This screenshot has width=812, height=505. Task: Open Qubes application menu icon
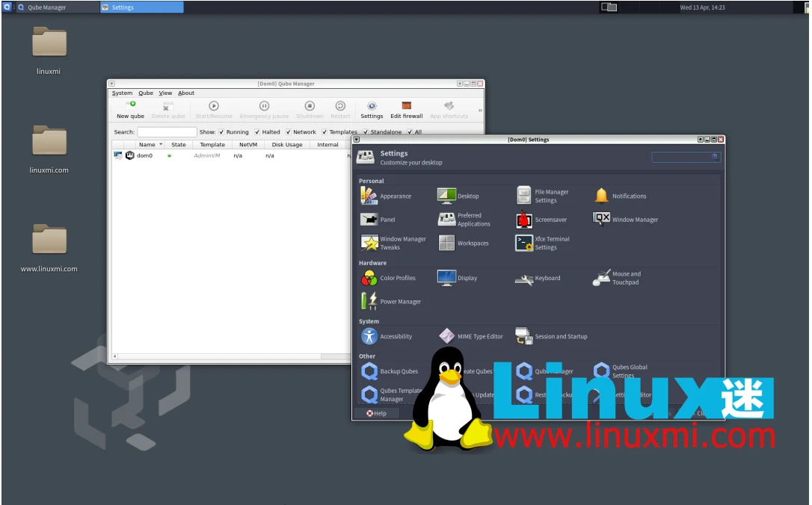pos(7,7)
